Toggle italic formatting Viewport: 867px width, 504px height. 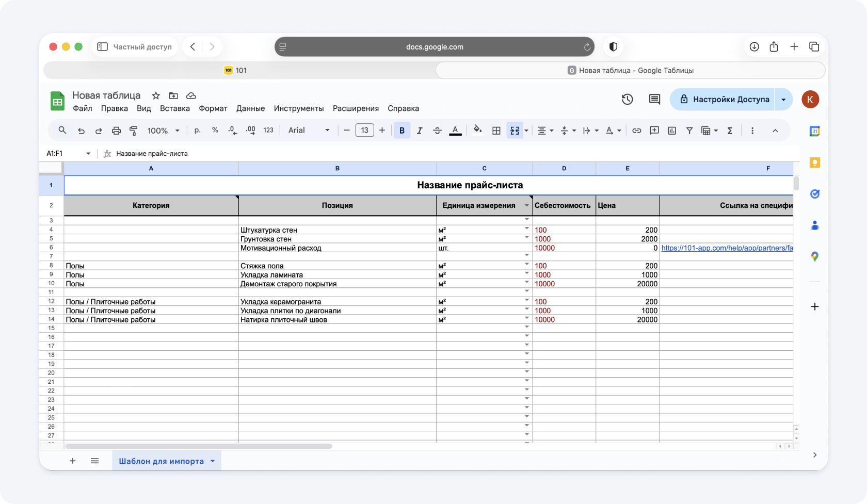click(x=420, y=131)
